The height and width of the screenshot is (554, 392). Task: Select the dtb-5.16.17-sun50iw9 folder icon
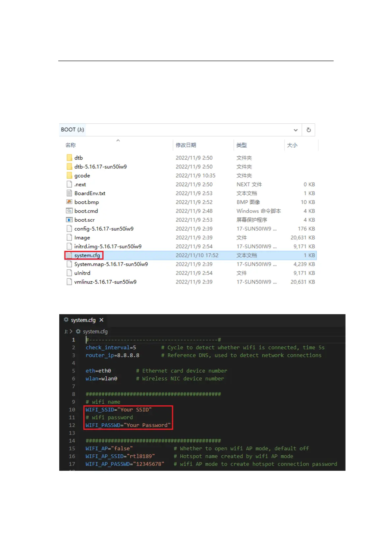tap(69, 166)
